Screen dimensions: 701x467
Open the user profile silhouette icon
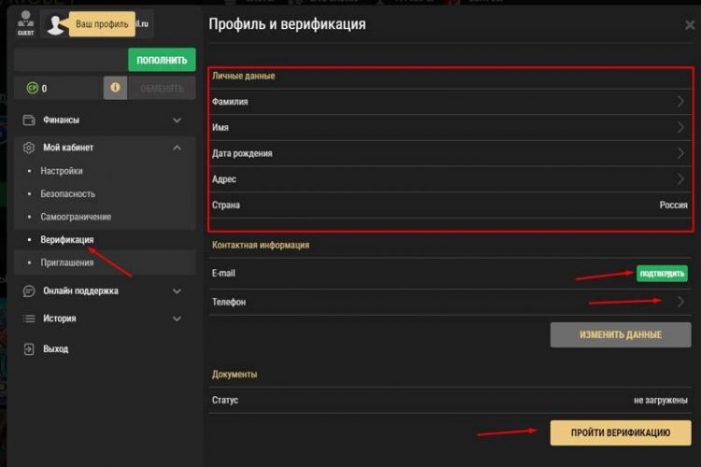(56, 25)
